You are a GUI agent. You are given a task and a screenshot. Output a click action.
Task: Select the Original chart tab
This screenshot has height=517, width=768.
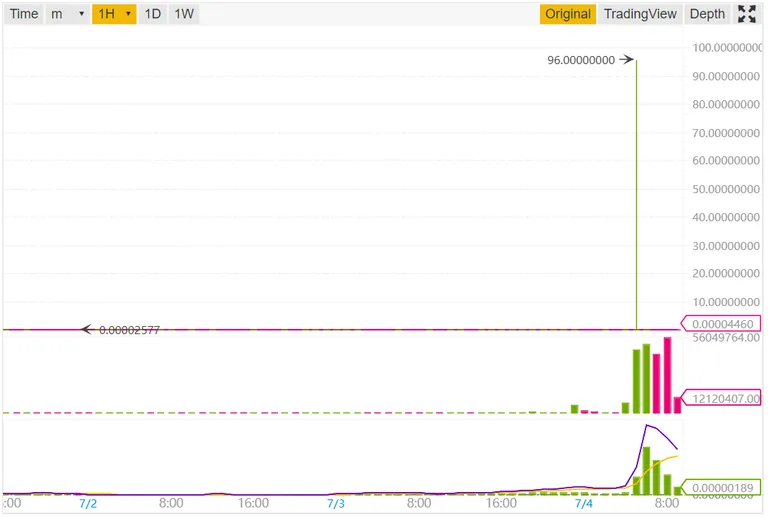pos(568,14)
